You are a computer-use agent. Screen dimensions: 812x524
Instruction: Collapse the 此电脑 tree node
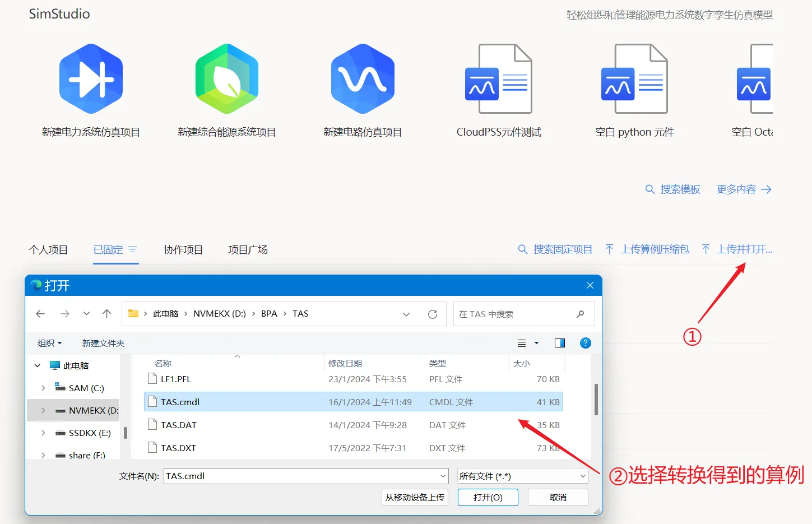[x=38, y=366]
